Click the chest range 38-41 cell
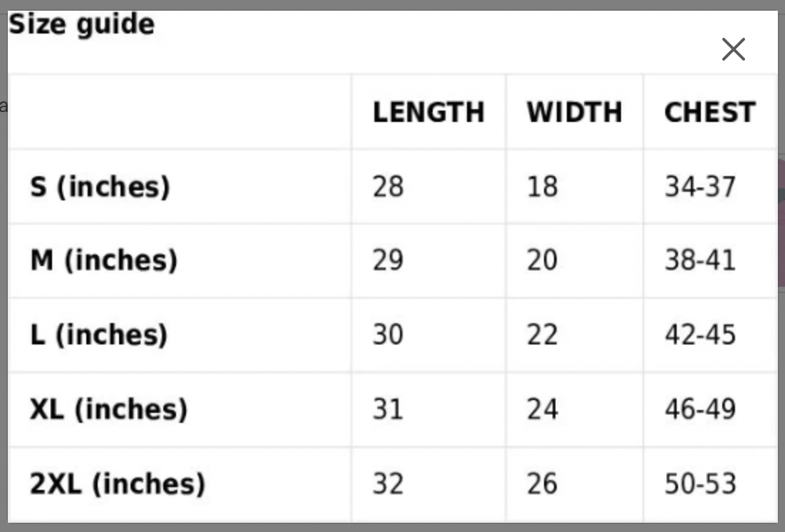 point(699,260)
